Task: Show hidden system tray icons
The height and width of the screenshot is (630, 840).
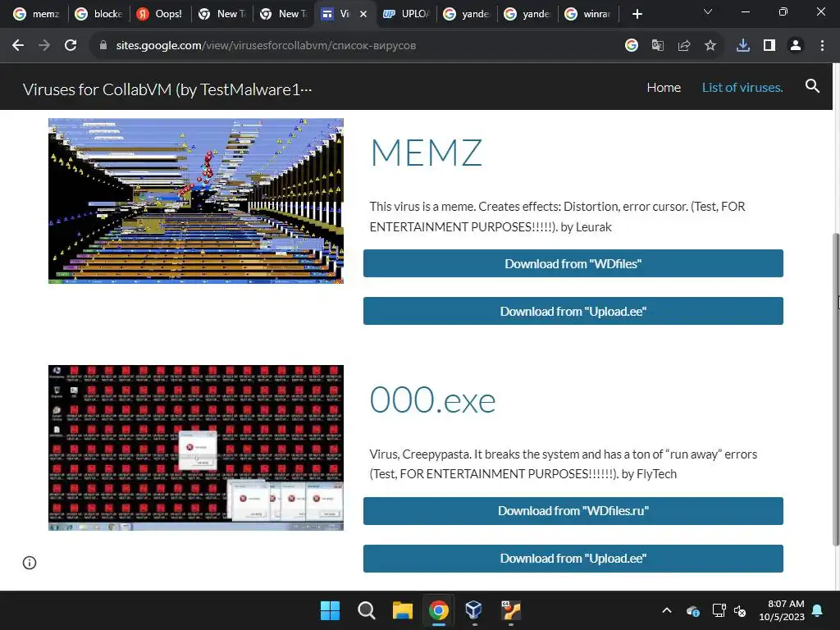Action: coord(667,610)
